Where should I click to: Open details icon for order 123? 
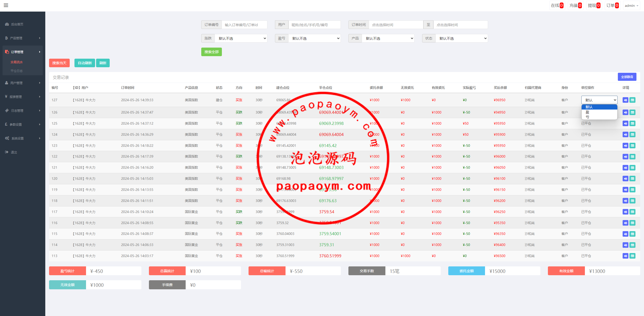[632, 146]
